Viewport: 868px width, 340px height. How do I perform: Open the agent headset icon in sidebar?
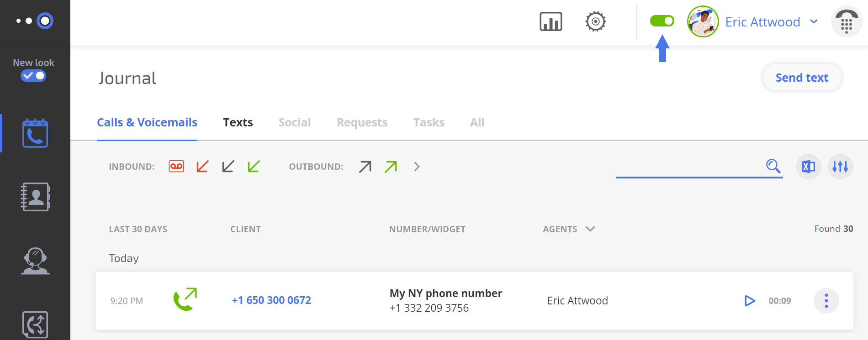[x=35, y=261]
